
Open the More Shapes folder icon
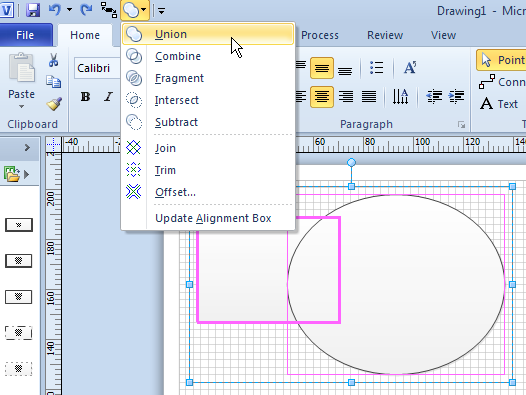pos(12,174)
